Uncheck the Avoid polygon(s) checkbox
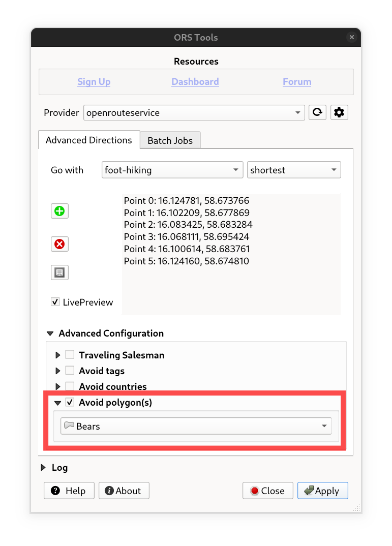 click(70, 403)
